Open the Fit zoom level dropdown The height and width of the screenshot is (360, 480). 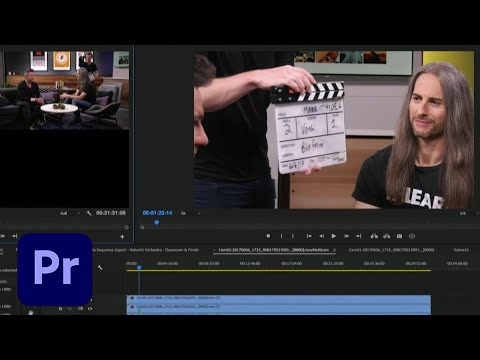tap(190, 213)
